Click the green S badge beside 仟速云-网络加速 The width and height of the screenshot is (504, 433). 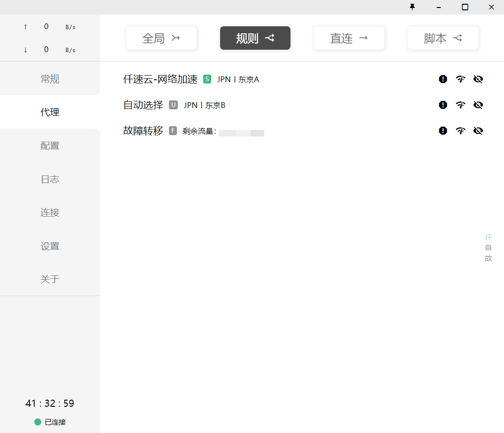click(207, 79)
